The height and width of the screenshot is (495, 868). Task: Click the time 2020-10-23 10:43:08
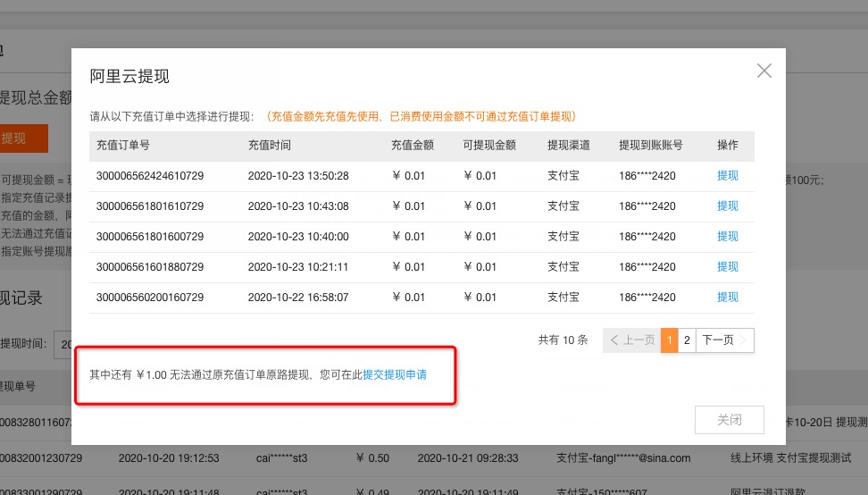click(298, 206)
